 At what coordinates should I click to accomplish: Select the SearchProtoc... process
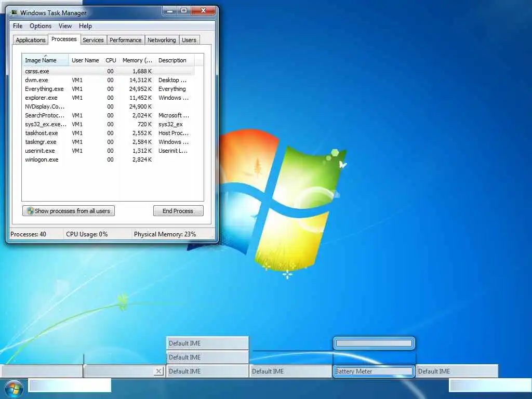pyautogui.click(x=108, y=115)
